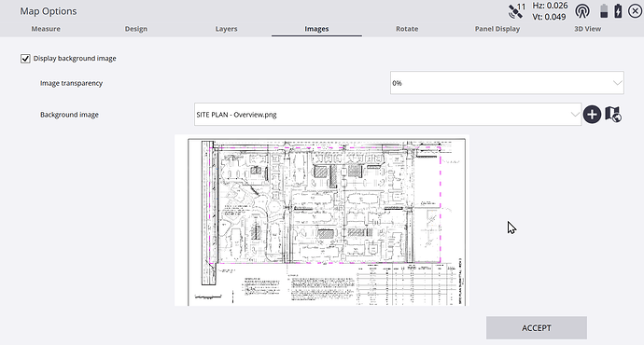Open the radio correction signal icon
644x345 pixels.
tap(582, 11)
